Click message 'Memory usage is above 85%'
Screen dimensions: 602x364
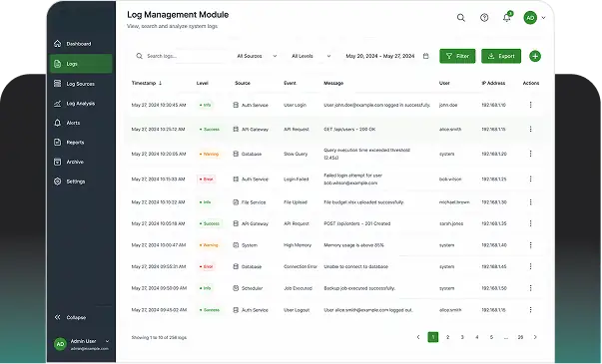tap(353, 245)
